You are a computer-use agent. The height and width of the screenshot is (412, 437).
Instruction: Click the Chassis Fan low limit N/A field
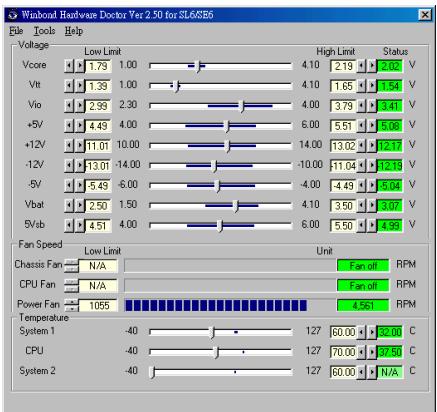pos(98,266)
